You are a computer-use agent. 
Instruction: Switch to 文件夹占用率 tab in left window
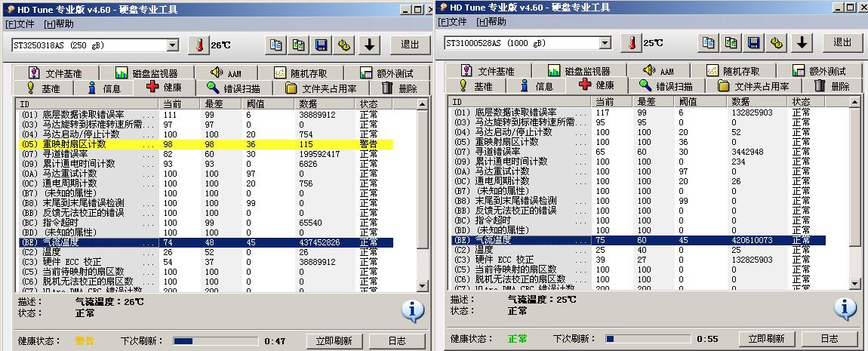(320, 88)
